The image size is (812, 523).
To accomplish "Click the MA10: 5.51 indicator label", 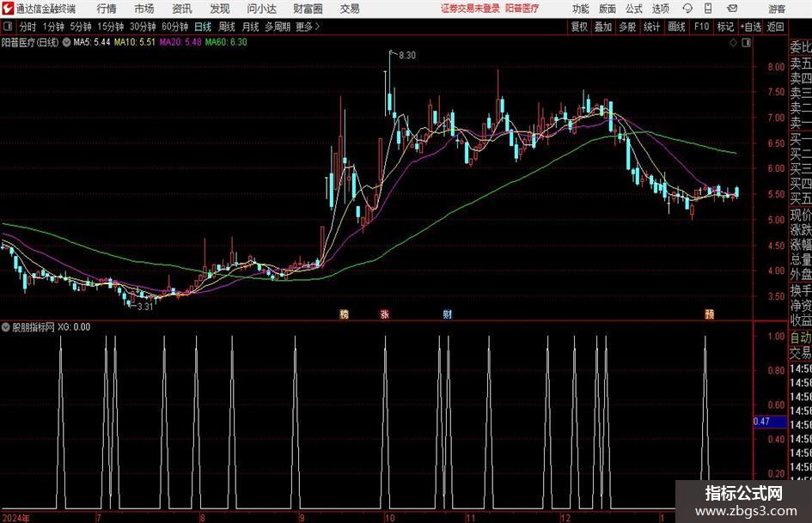I will click(135, 42).
